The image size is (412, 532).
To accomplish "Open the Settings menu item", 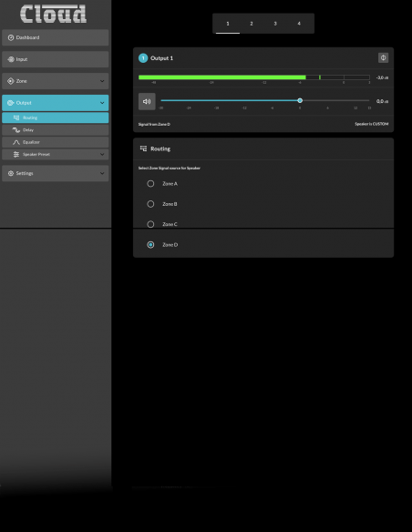I will [56, 173].
